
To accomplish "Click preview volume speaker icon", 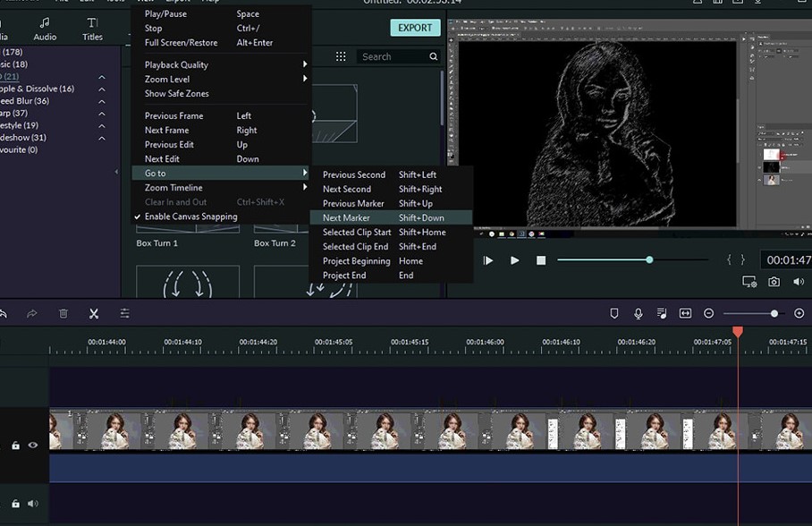I will coord(798,282).
